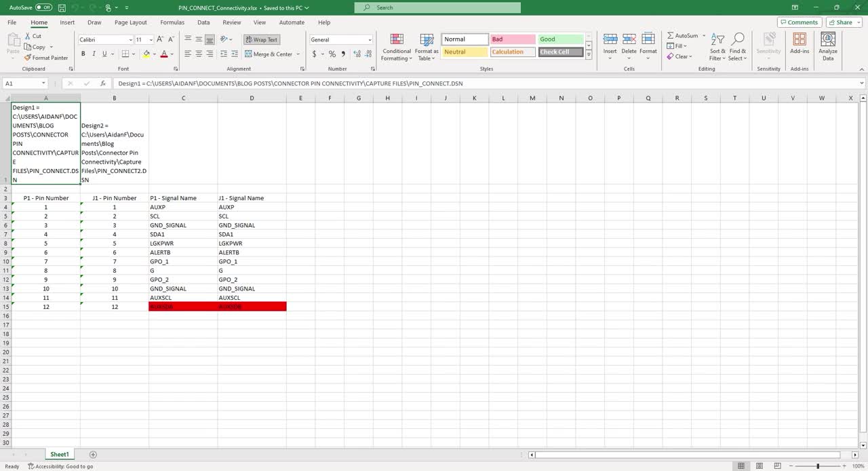Expand the Name Box dropdown arrow

43,83
